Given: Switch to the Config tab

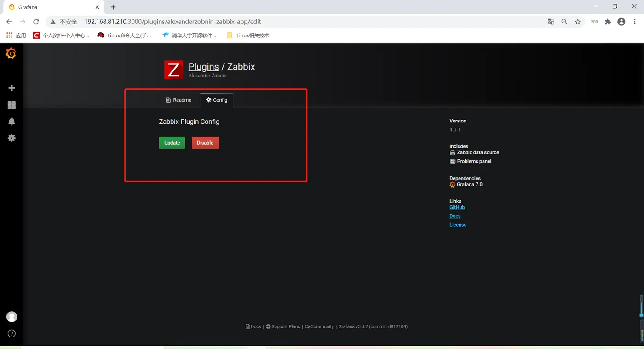Looking at the screenshot, I should pos(217,100).
